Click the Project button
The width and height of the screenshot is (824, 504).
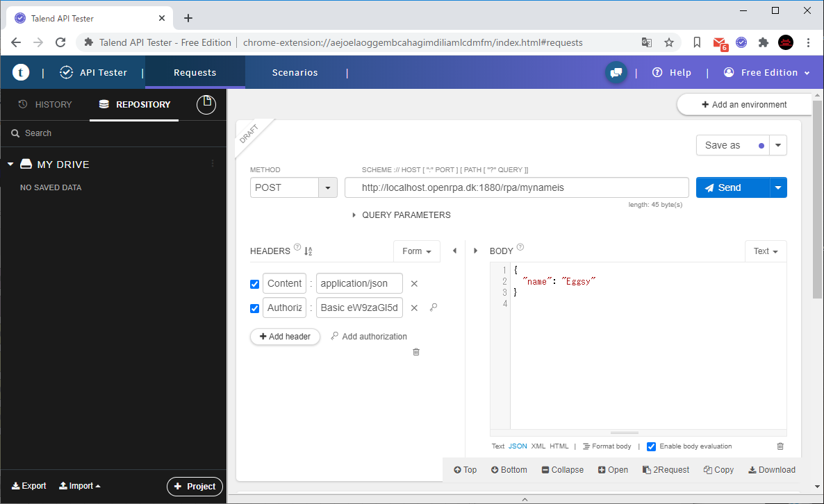click(195, 486)
